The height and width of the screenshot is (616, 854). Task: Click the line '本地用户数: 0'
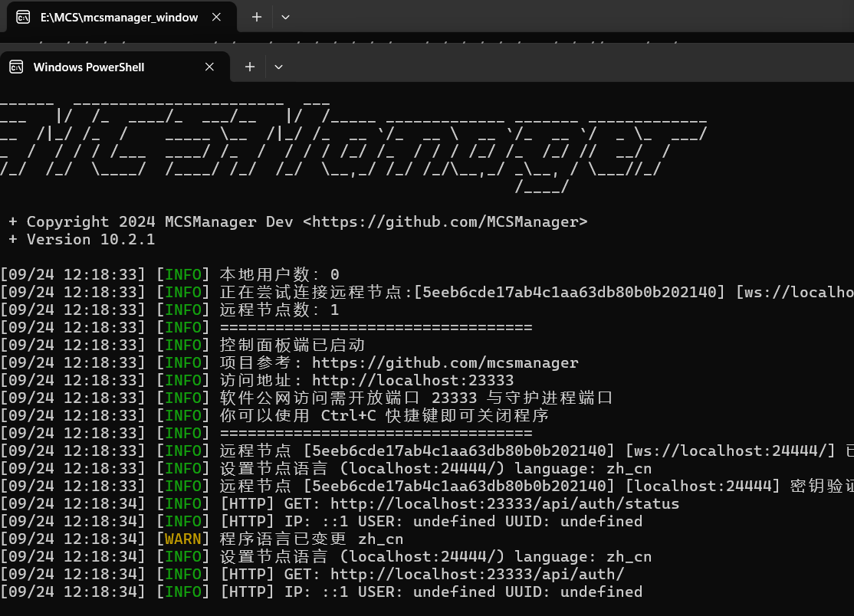[279, 275]
